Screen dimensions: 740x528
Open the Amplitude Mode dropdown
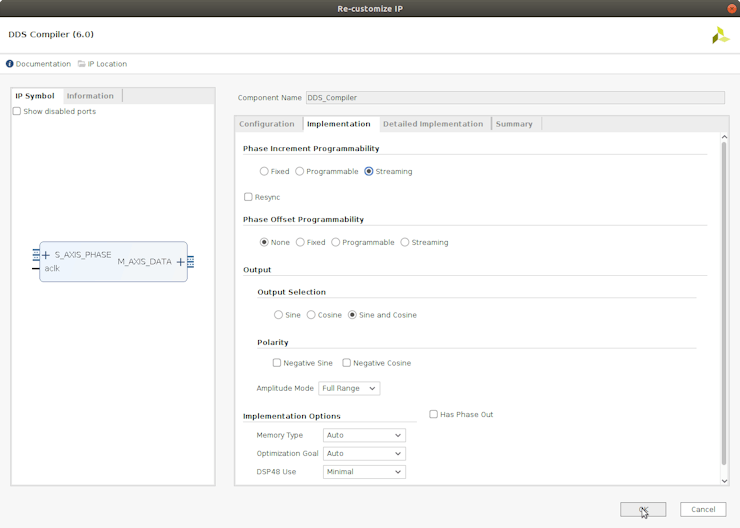(x=349, y=388)
